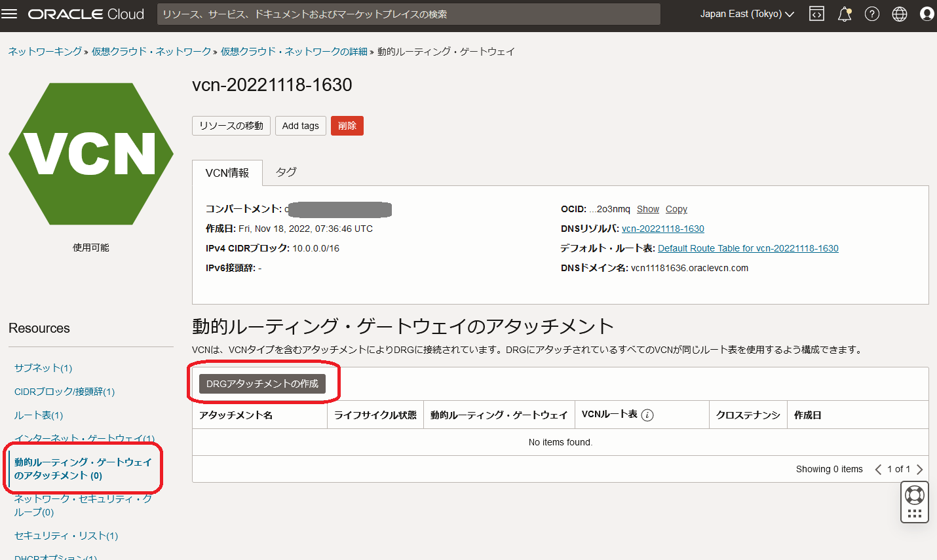The height and width of the screenshot is (560, 937).
Task: Click the previous page chevron in pagination
Action: point(878,469)
